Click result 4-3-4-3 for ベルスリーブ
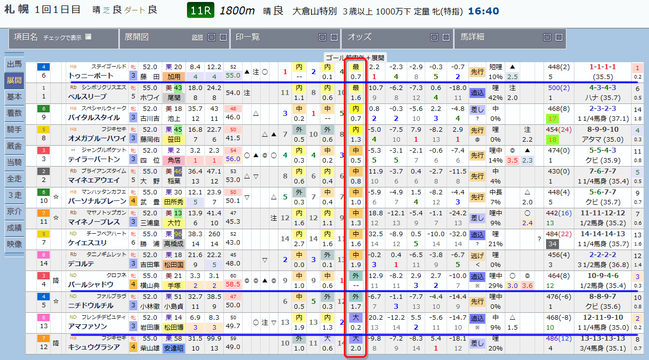649x360 pixels. tap(603, 88)
